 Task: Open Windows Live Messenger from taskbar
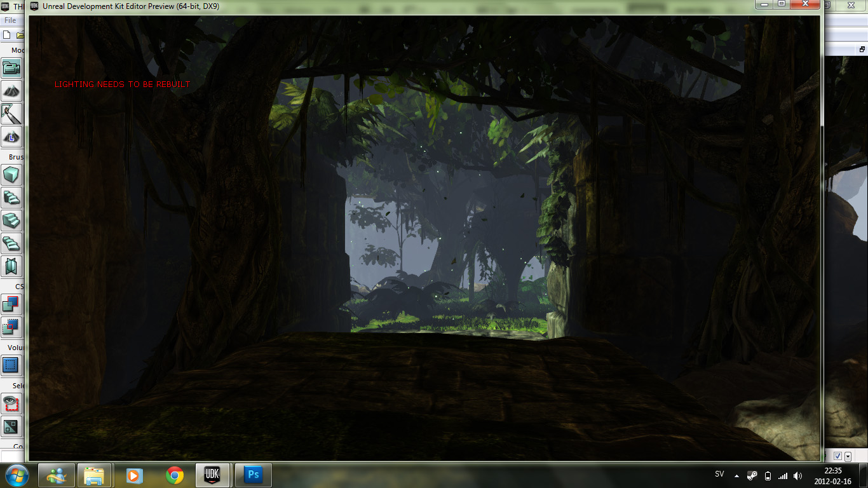pos(56,475)
